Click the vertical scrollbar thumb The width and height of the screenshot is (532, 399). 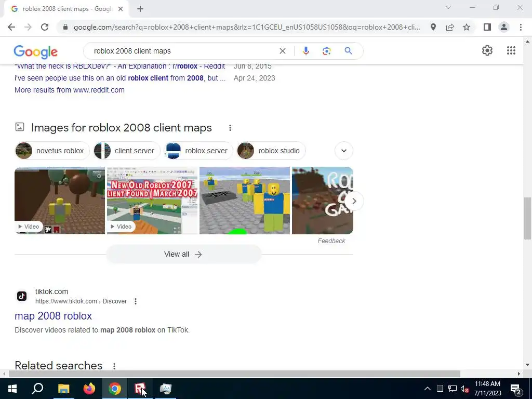(528, 218)
